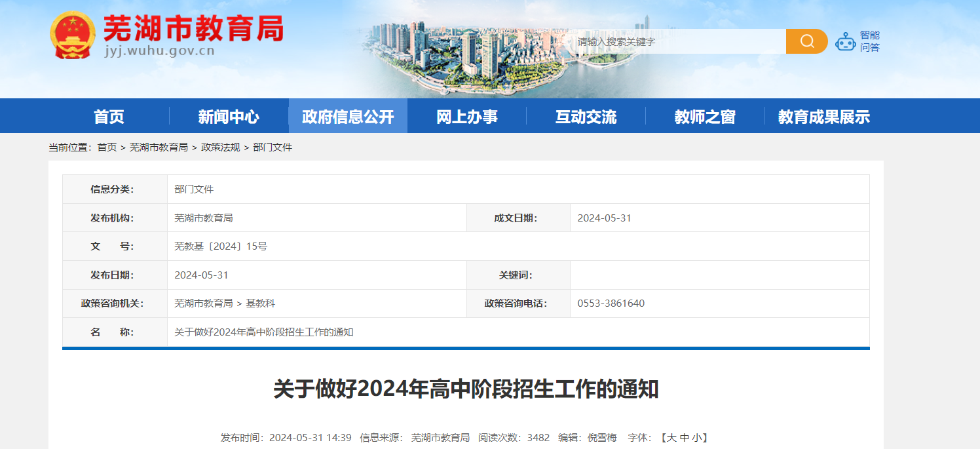Open the 互动交流 navigation item
Image resolution: width=980 pixels, height=449 pixels.
click(586, 117)
